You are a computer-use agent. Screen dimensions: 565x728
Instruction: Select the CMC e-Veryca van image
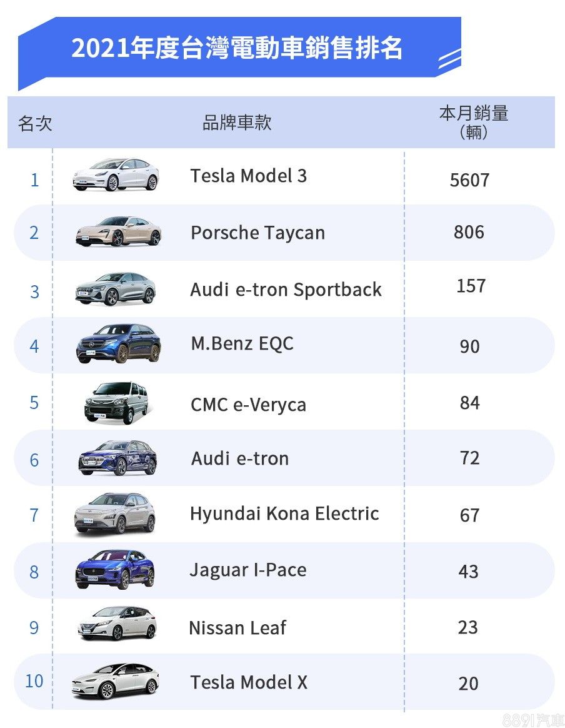116,402
